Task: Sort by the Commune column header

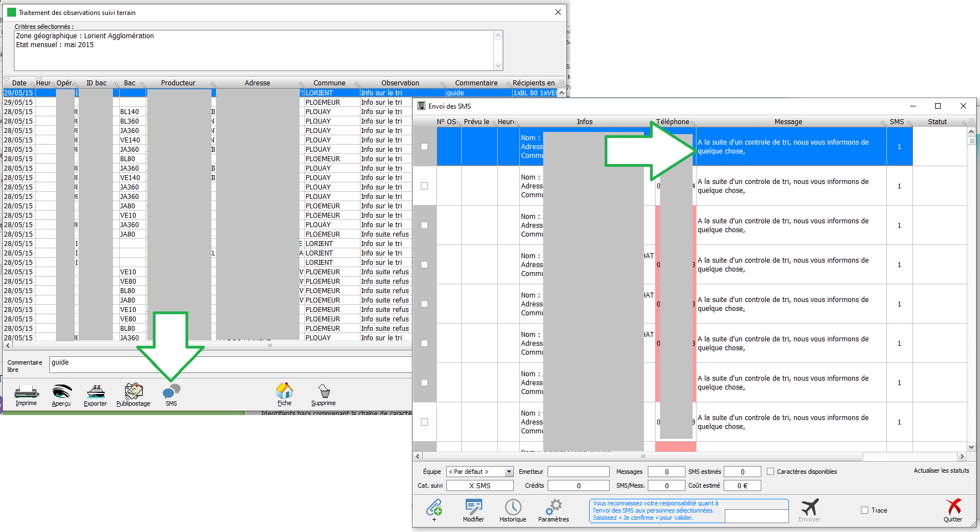Action: point(329,83)
